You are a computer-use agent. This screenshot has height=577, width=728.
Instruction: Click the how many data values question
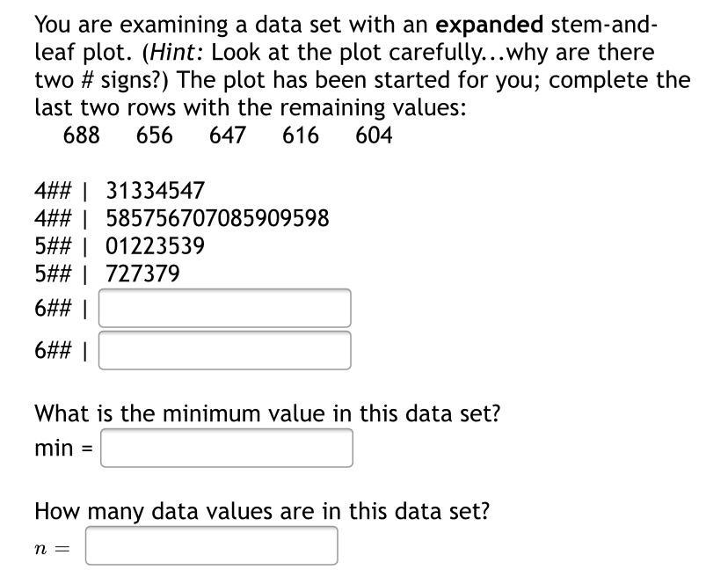click(x=262, y=511)
